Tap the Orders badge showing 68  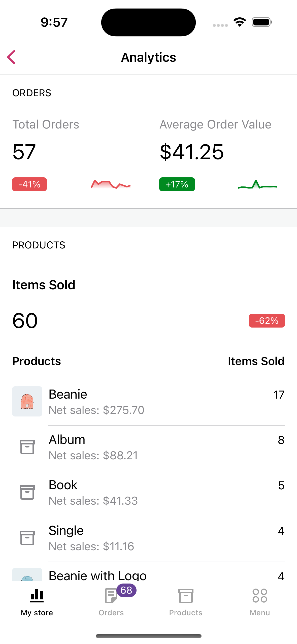pyautogui.click(x=126, y=590)
